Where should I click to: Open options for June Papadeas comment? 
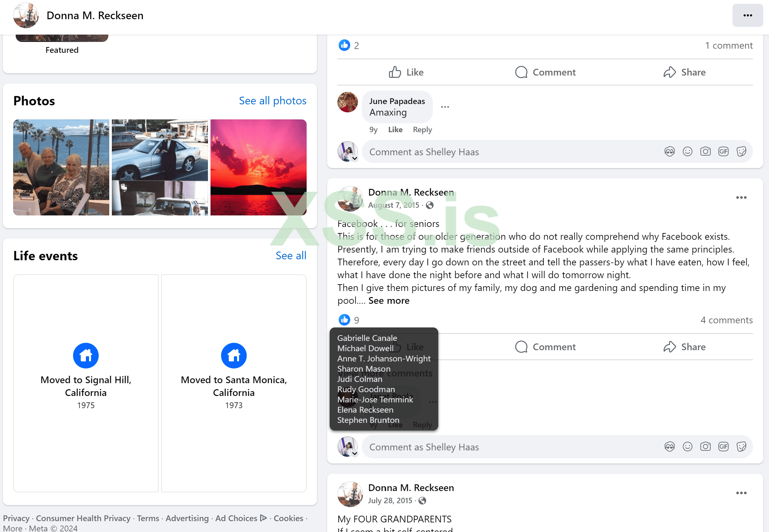[445, 107]
